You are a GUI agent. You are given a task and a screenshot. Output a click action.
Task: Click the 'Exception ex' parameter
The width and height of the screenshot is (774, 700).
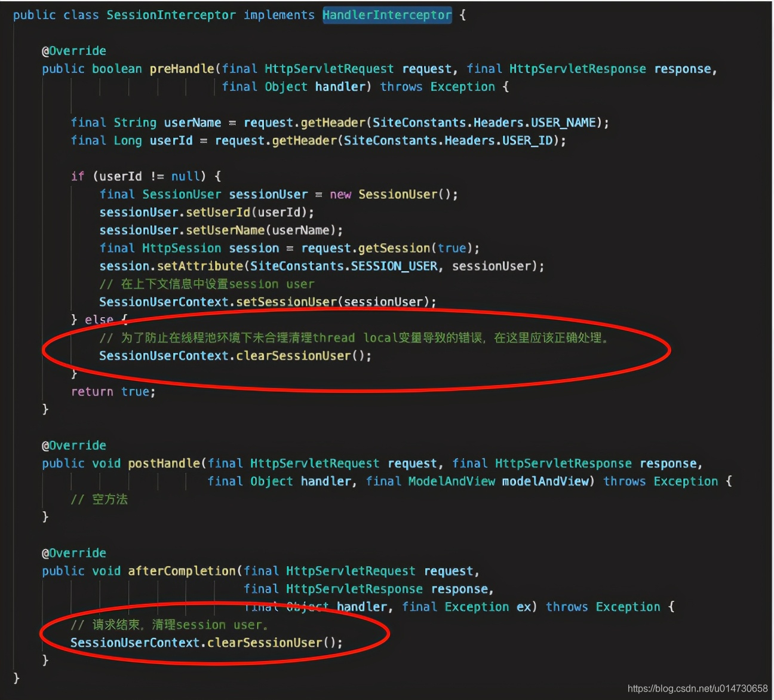(x=488, y=607)
